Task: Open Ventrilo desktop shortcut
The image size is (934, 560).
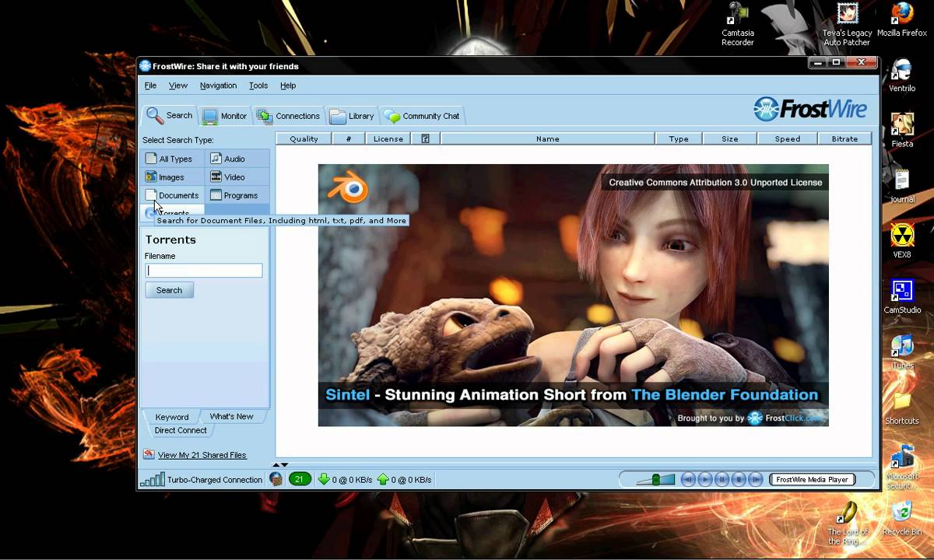Action: pyautogui.click(x=902, y=75)
